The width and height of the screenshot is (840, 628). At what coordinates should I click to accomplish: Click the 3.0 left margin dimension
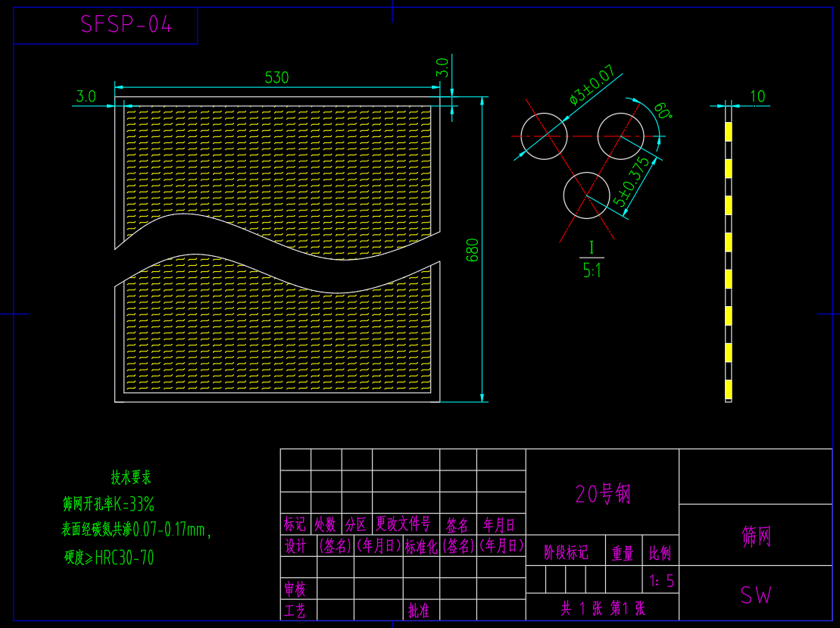[x=86, y=96]
